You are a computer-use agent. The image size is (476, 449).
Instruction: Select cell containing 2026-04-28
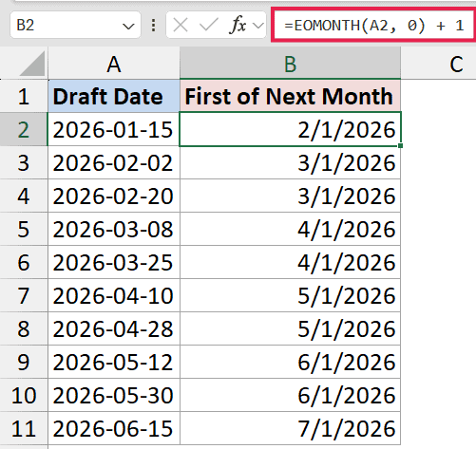click(x=114, y=328)
